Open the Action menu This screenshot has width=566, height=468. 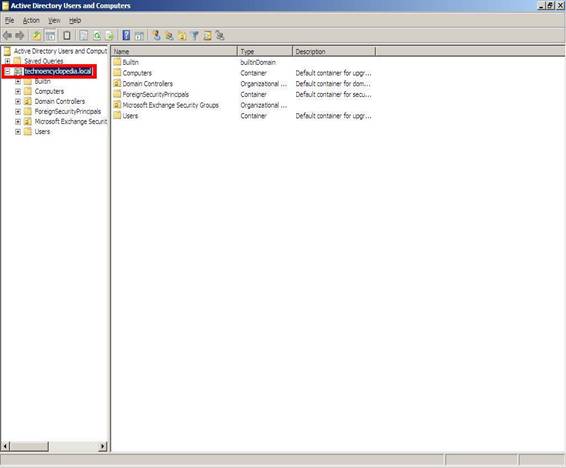click(x=31, y=21)
